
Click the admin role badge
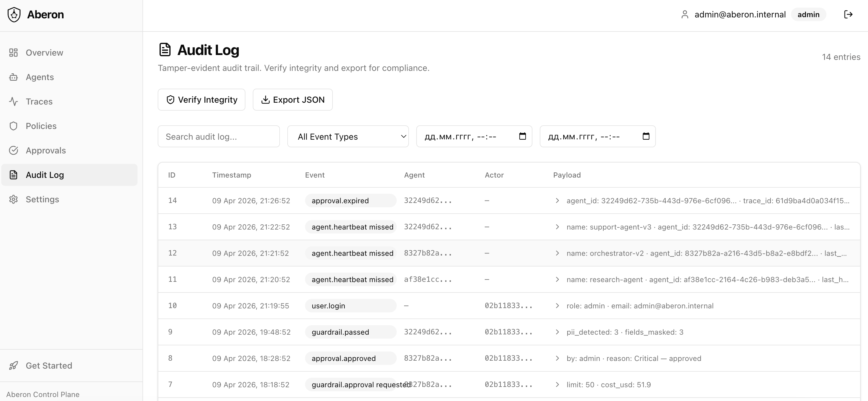(809, 14)
